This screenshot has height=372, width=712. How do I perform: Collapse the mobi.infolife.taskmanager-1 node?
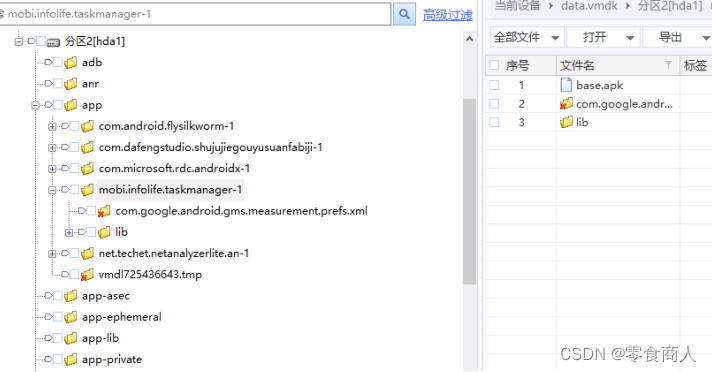pyautogui.click(x=52, y=190)
